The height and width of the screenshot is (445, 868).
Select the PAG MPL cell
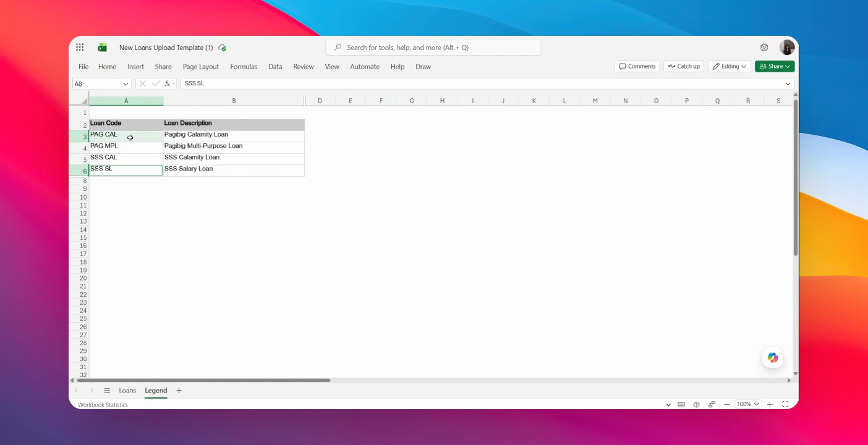pyautogui.click(x=126, y=148)
